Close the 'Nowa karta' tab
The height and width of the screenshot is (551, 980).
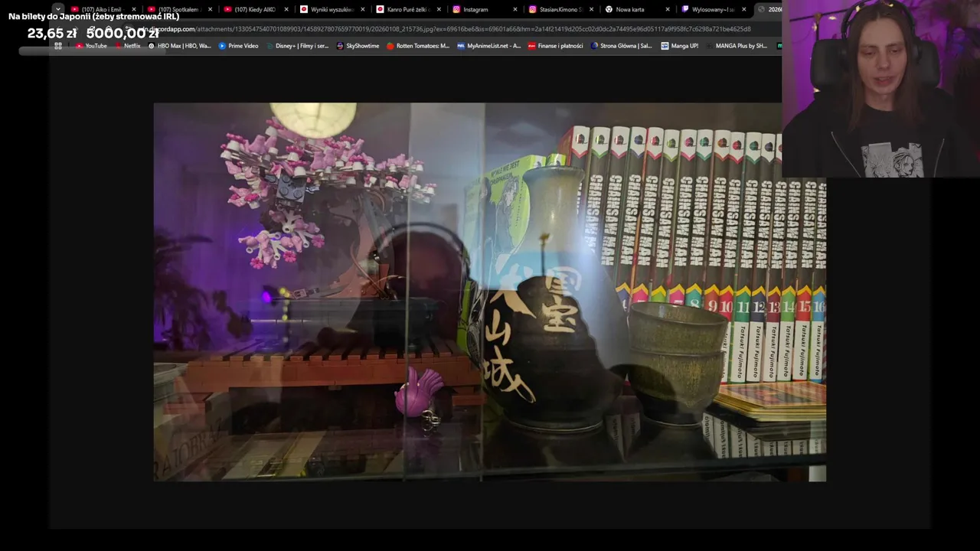pos(668,9)
